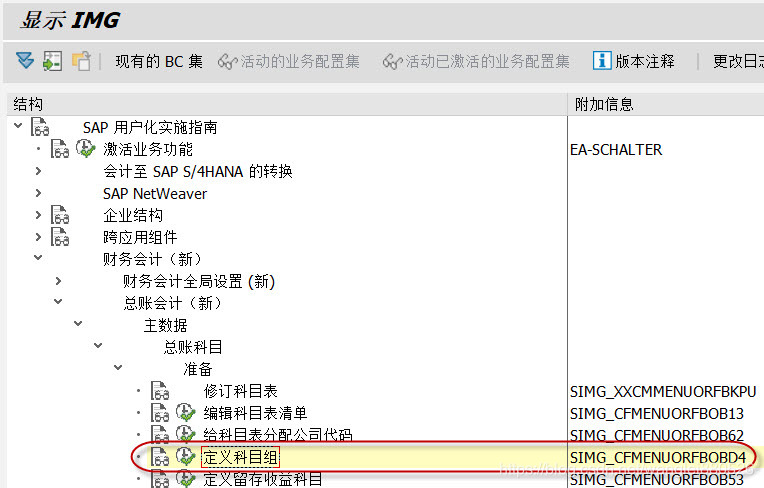This screenshot has width=764, height=488.
Task: Click the SIMG_CFMENUORFBOBD4 cell
Action: pyautogui.click(x=658, y=457)
